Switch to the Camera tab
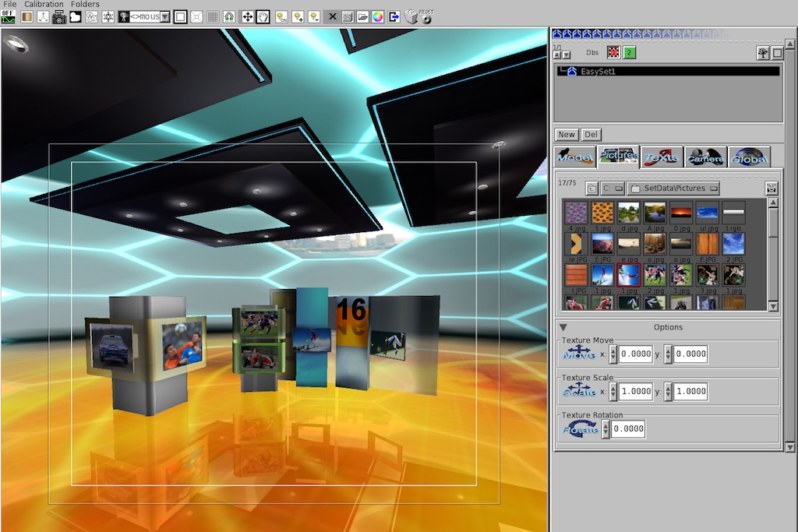The height and width of the screenshot is (532, 798). tap(705, 157)
